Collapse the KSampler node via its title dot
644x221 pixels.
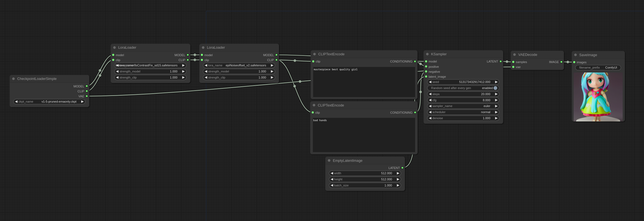(427, 54)
